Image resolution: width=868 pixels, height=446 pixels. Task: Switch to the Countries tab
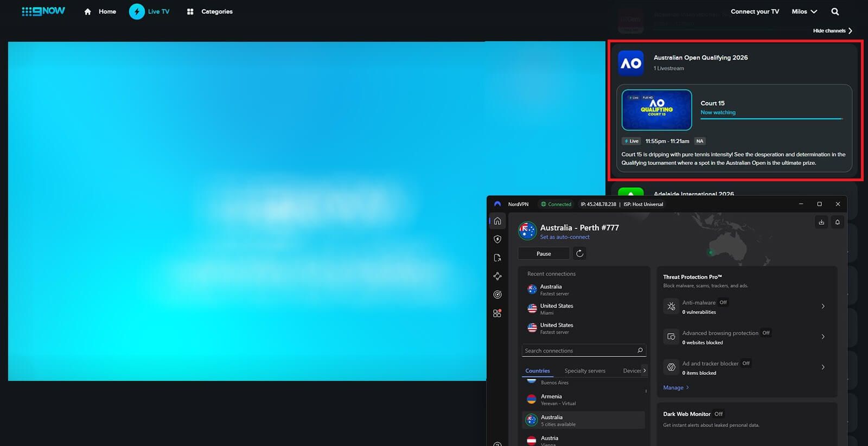pyautogui.click(x=538, y=371)
